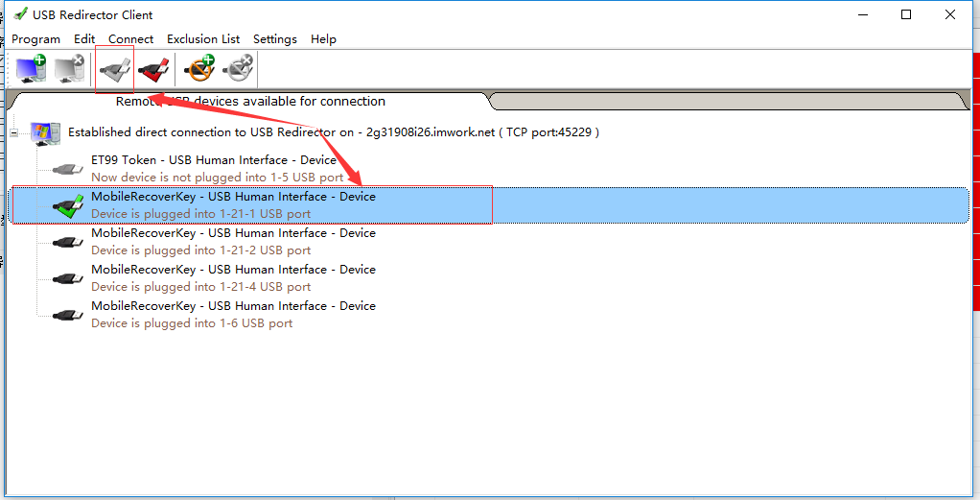The image size is (980, 500).
Task: Open the Connect menu
Action: [130, 38]
